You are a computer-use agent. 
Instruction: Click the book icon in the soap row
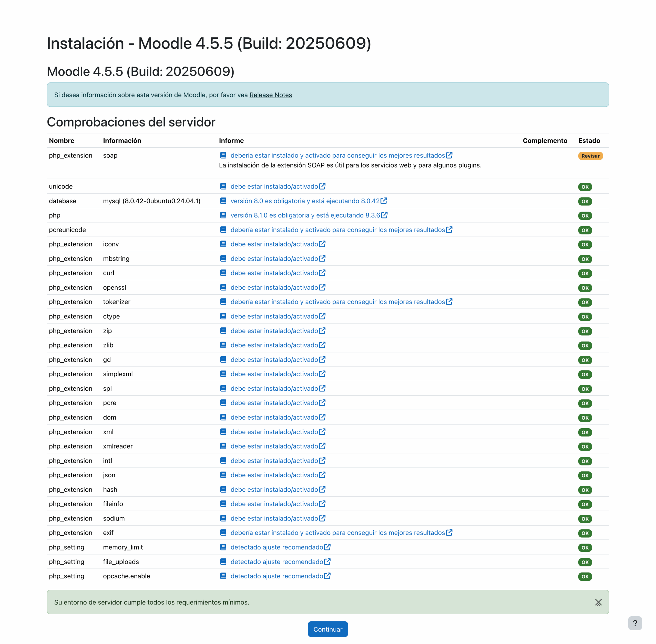223,155
